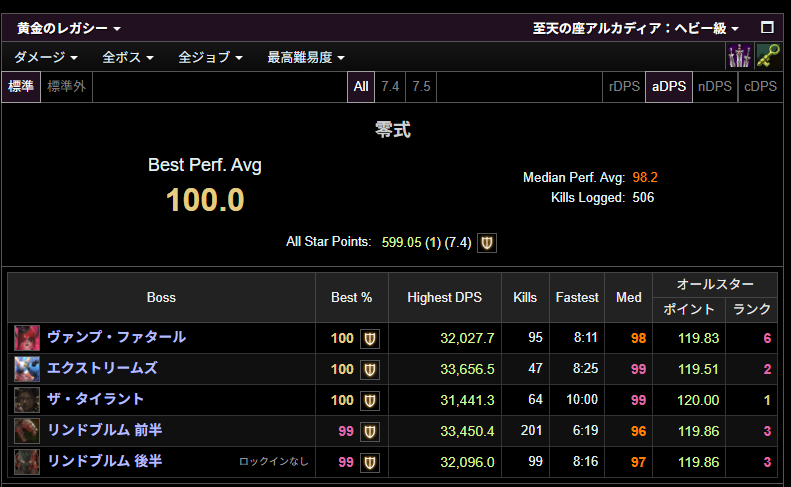
Task: Click shield icon in ザ・タイラント row
Action: [370, 401]
